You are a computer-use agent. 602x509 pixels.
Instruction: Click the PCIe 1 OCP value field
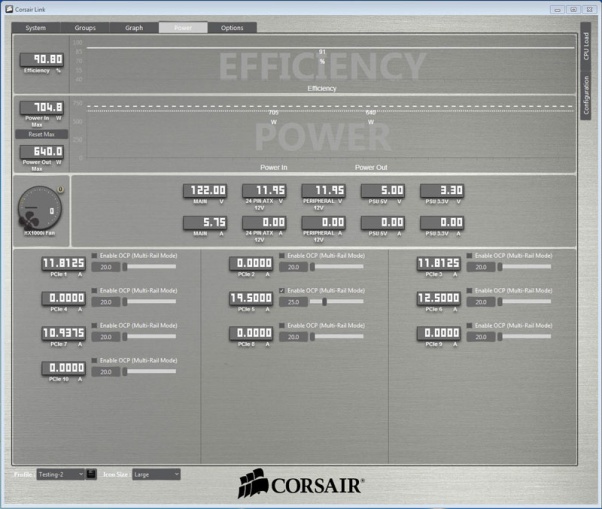click(x=106, y=267)
